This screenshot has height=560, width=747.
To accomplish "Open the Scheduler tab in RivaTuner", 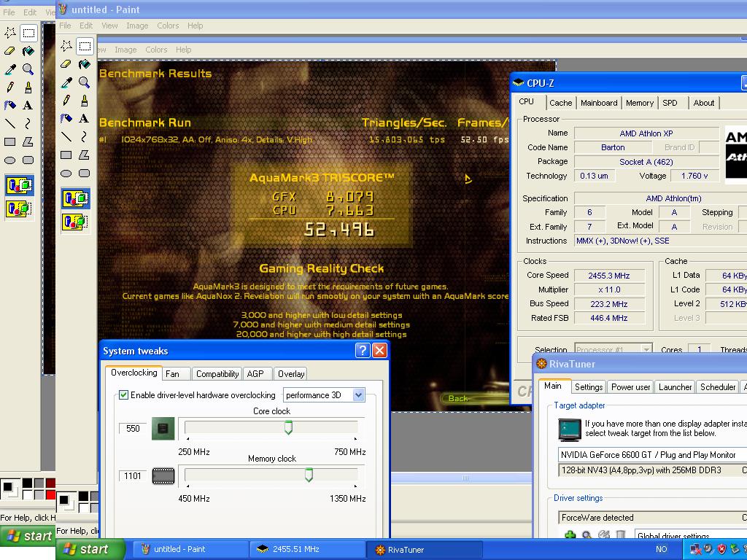I will click(718, 387).
